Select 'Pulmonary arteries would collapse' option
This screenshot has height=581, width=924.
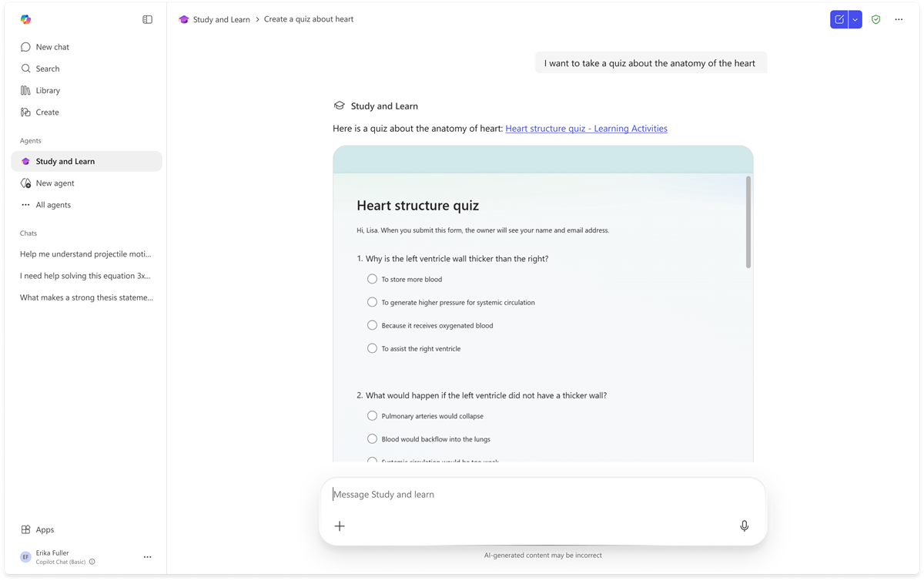pyautogui.click(x=372, y=415)
